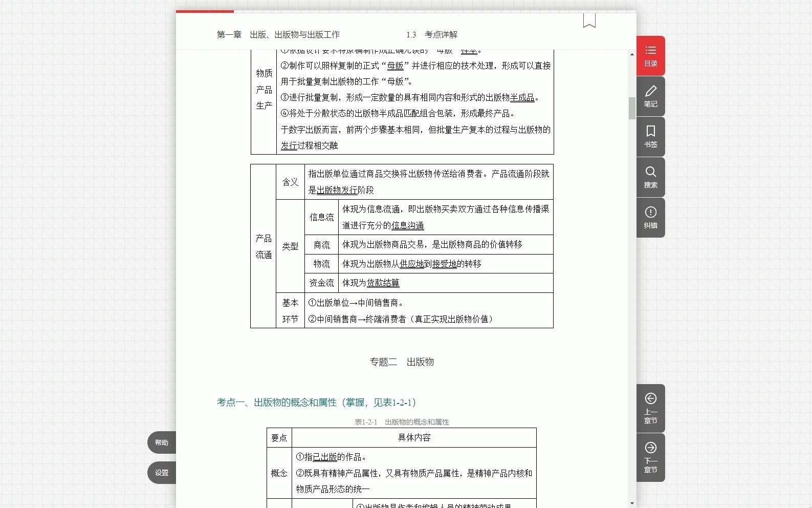Click header text 1.3 考点详解

(432, 35)
